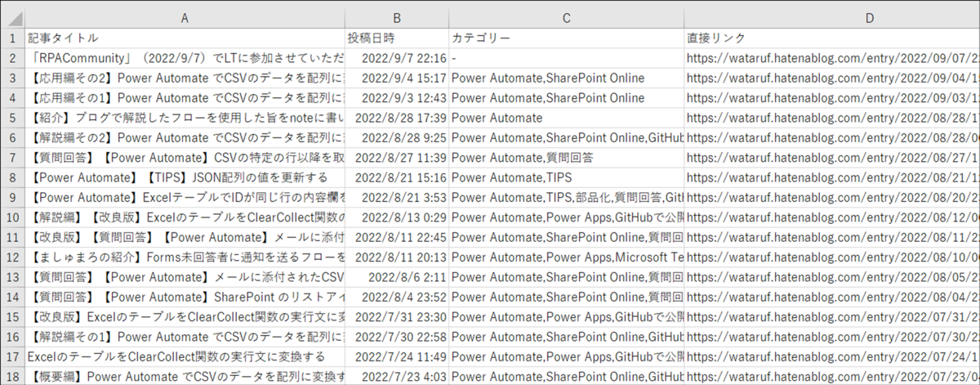The image size is (980, 385).
Task: Click the date 2022/7/30 22:58
Action: 396,337
